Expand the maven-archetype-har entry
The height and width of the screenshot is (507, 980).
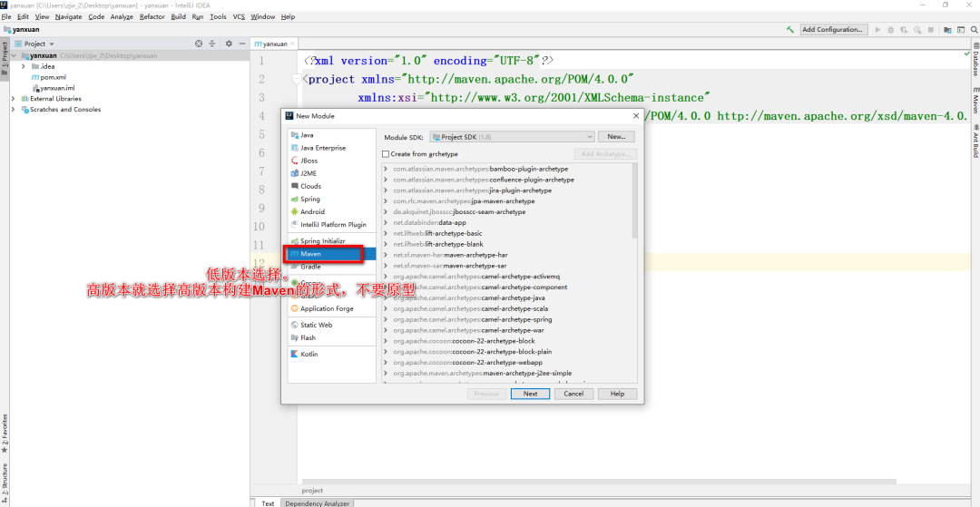click(x=387, y=255)
